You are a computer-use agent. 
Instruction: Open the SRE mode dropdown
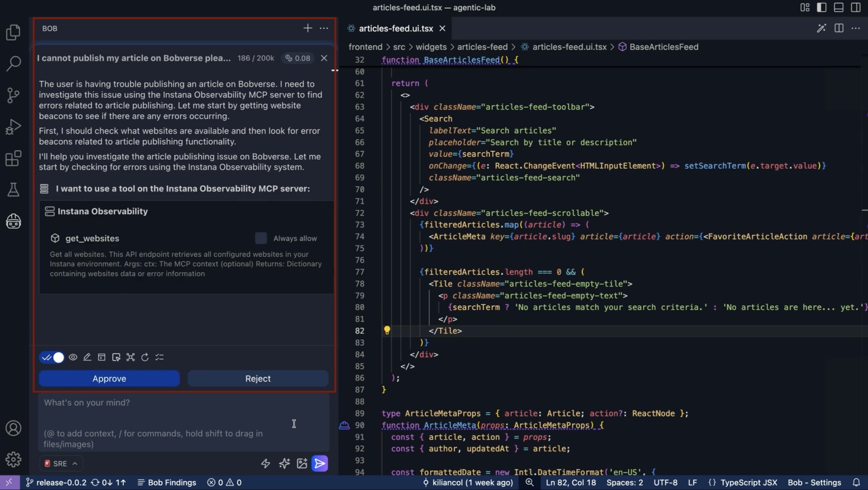[61, 464]
